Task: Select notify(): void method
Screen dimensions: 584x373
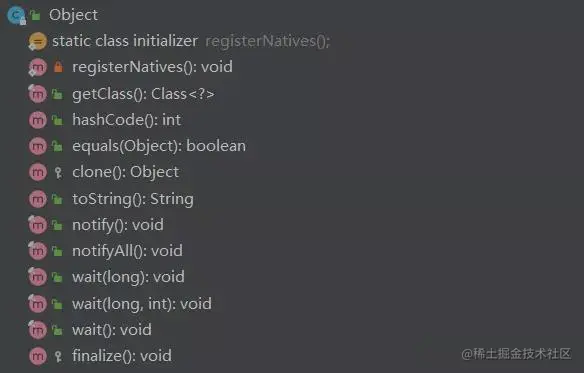Action: click(118, 225)
